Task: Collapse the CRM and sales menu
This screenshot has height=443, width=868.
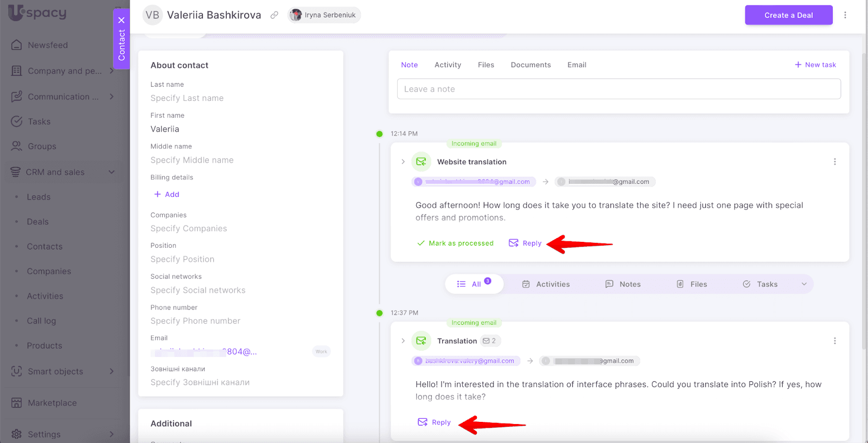Action: 112,172
